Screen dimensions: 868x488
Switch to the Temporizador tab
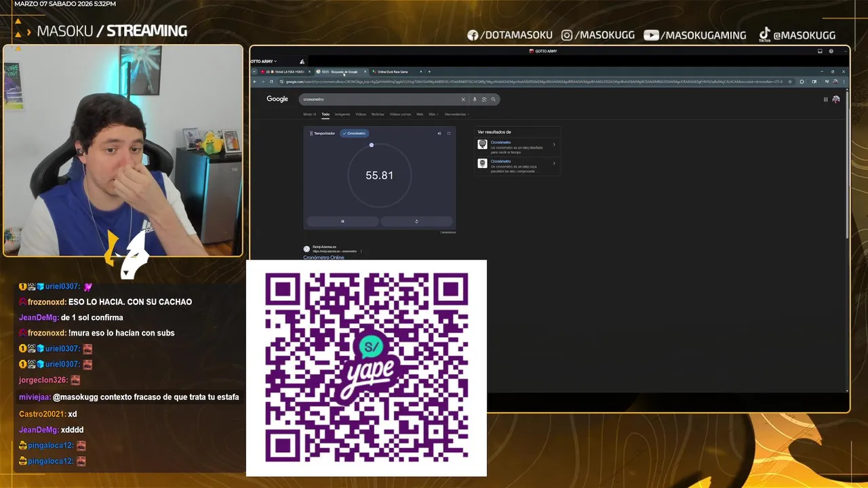click(322, 134)
